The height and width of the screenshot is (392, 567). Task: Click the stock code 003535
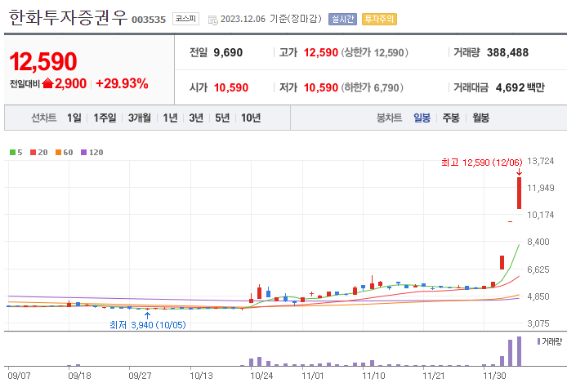(149, 20)
